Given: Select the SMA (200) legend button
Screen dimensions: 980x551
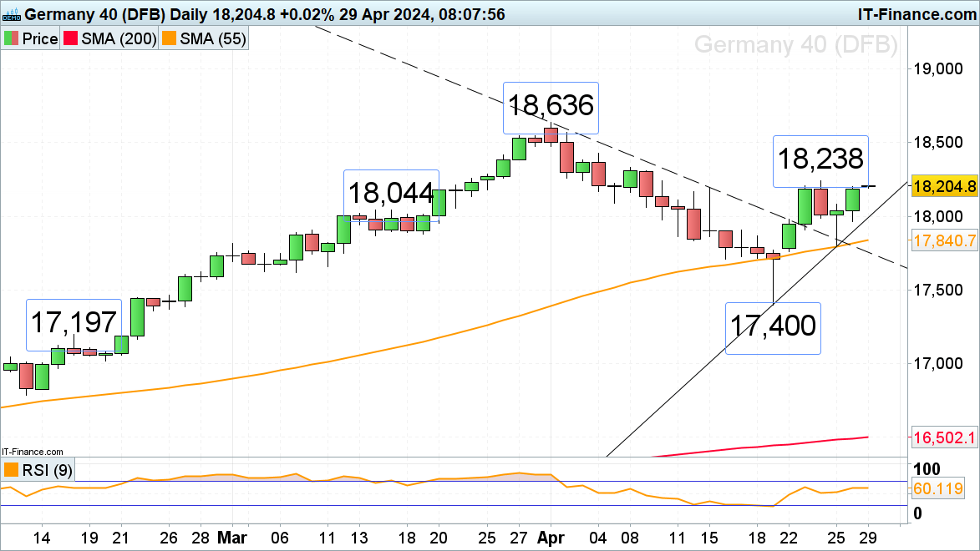Looking at the screenshot, I should (x=109, y=38).
